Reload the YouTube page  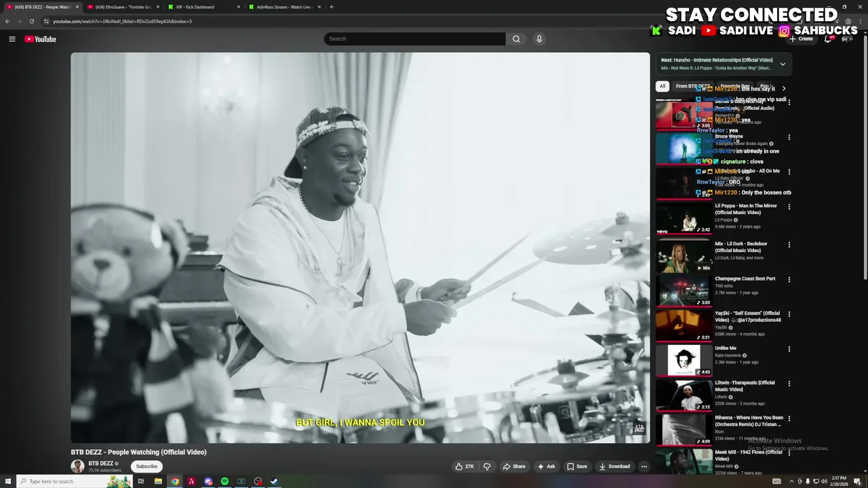click(x=31, y=21)
